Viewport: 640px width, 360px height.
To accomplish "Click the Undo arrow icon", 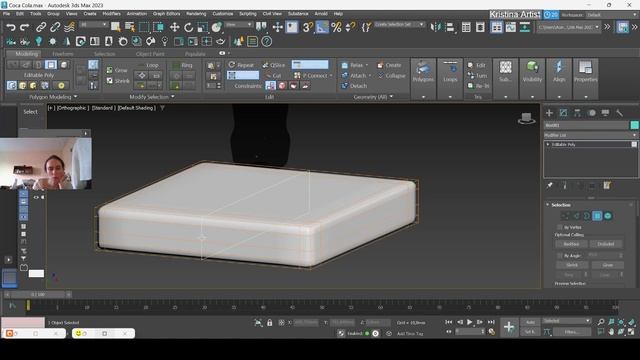I will tap(11, 27).
